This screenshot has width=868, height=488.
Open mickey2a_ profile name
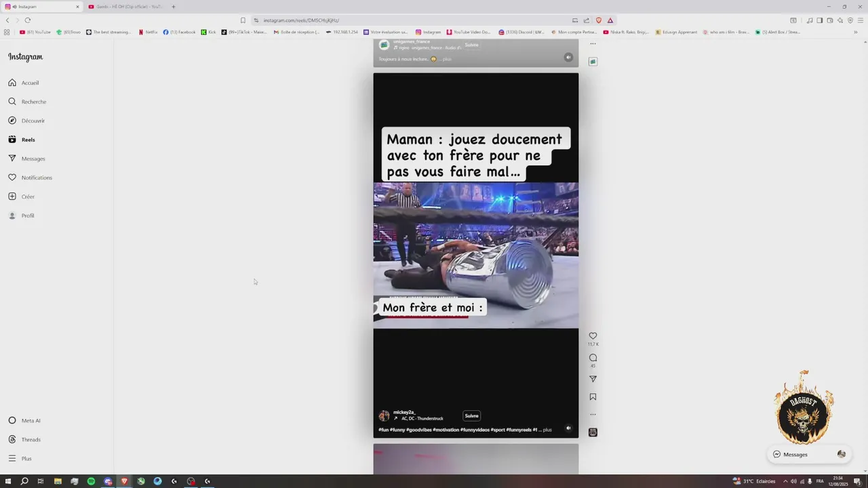[404, 412]
